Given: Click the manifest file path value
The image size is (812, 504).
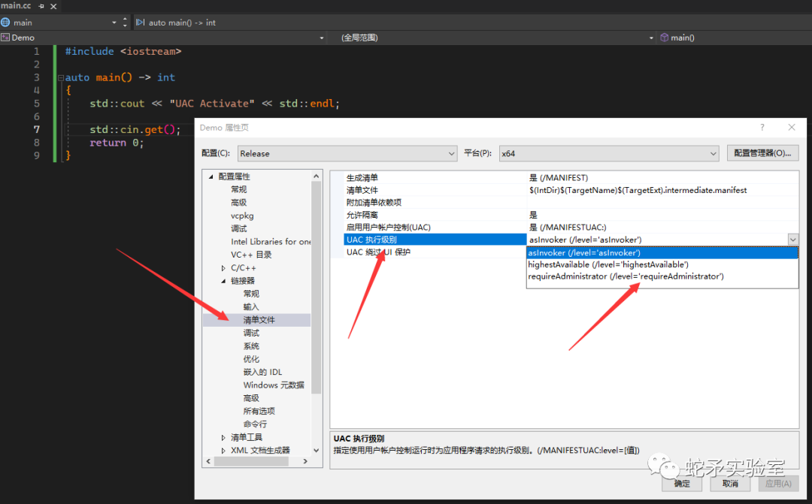Looking at the screenshot, I should pos(638,190).
